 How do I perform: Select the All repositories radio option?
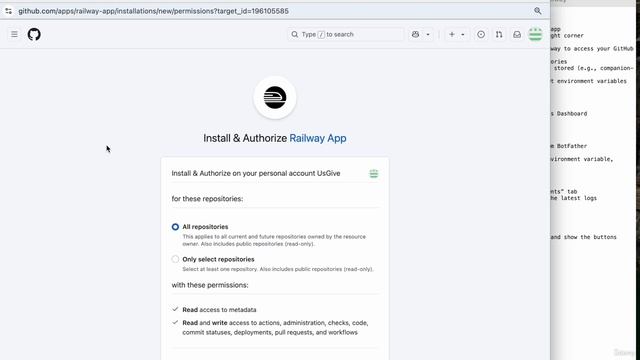pyautogui.click(x=175, y=227)
